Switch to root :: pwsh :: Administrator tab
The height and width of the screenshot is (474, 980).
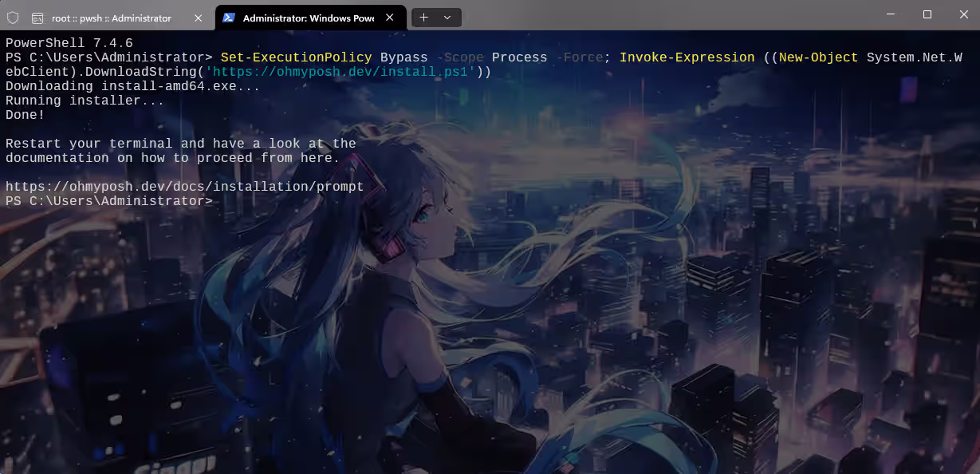tap(111, 18)
